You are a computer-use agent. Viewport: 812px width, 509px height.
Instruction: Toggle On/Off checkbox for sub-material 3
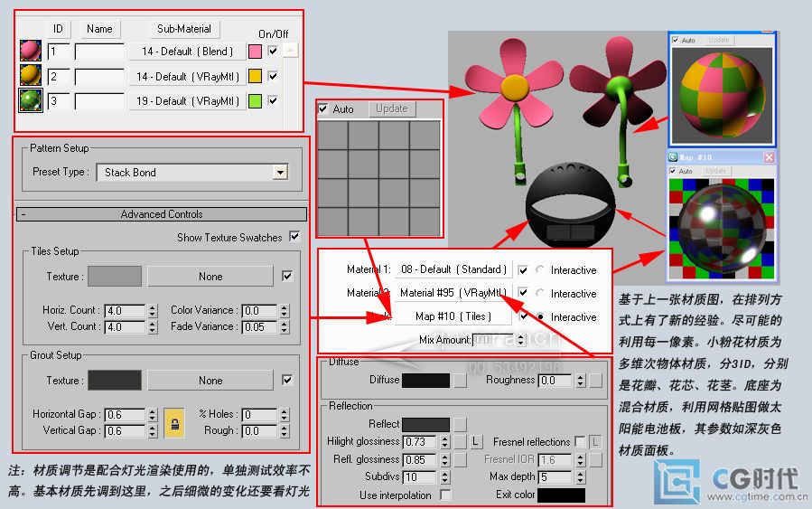point(273,100)
